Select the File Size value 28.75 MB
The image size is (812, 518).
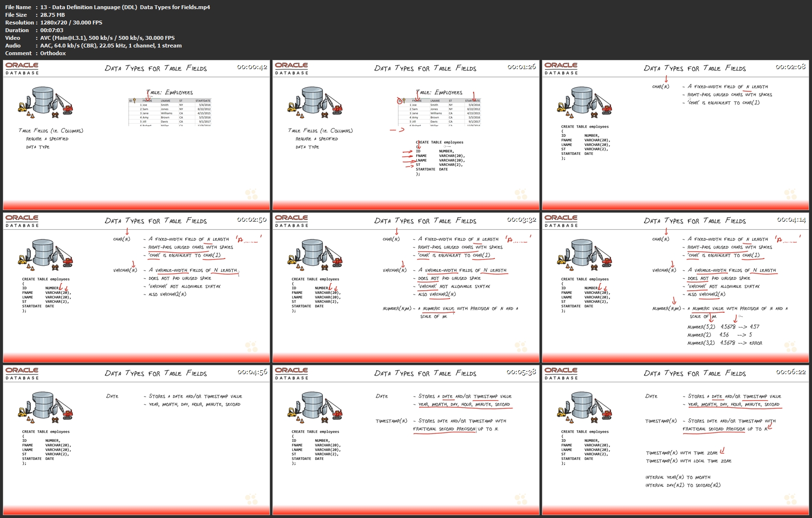[53, 15]
